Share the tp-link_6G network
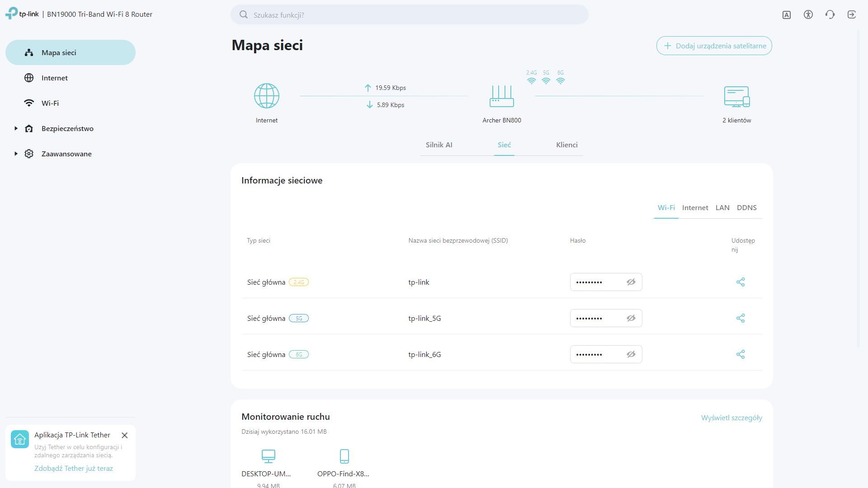The height and width of the screenshot is (488, 868). (741, 354)
